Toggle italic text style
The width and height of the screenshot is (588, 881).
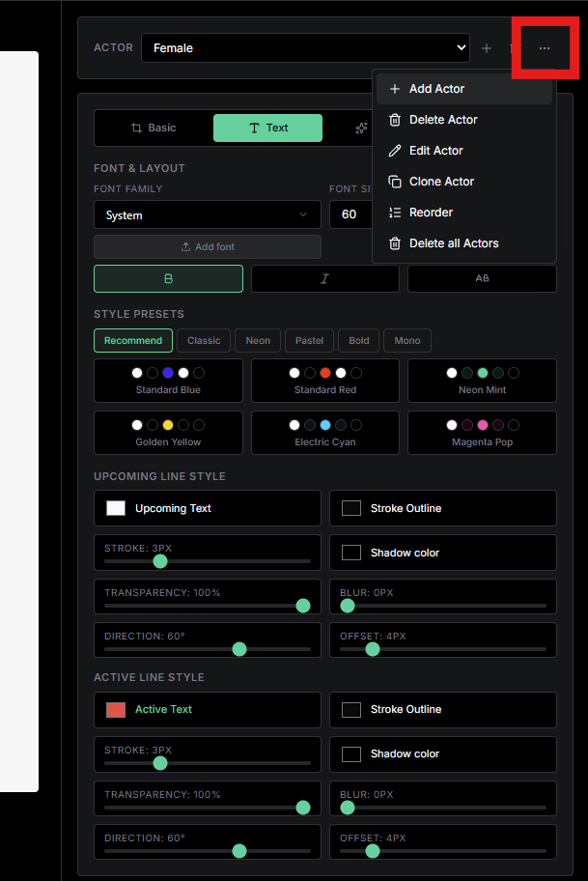point(325,278)
